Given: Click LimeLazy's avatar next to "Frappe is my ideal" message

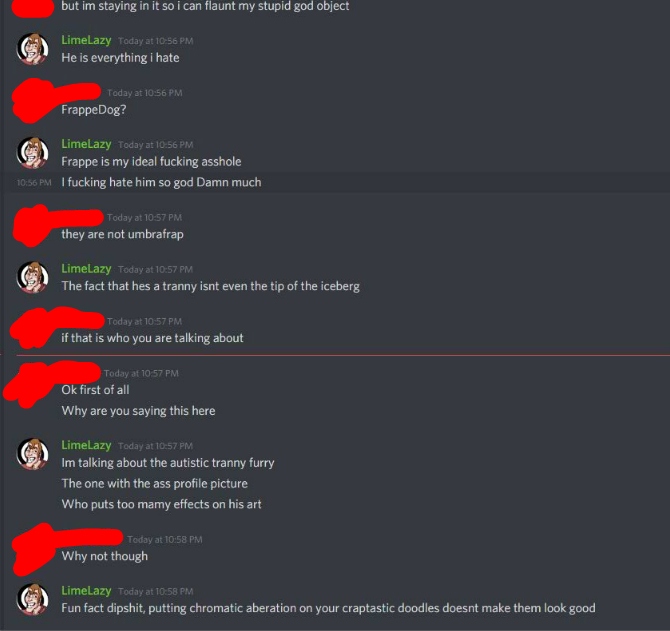Looking at the screenshot, I should (32, 153).
